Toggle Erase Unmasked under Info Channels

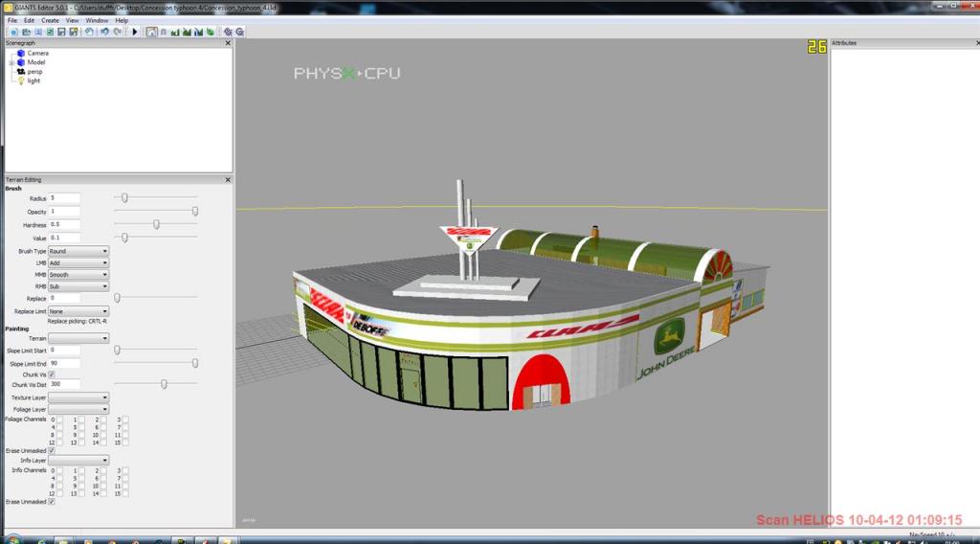[52, 502]
